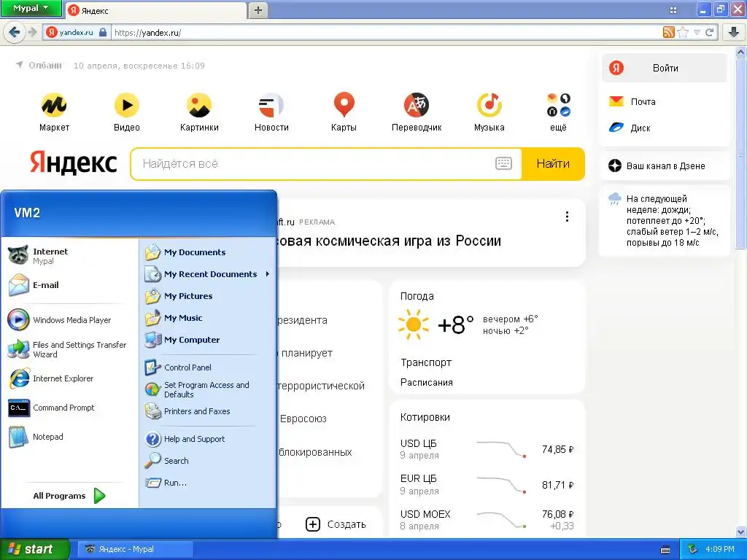Click the lock security icon in address bar
The image size is (747, 560).
pos(102,32)
